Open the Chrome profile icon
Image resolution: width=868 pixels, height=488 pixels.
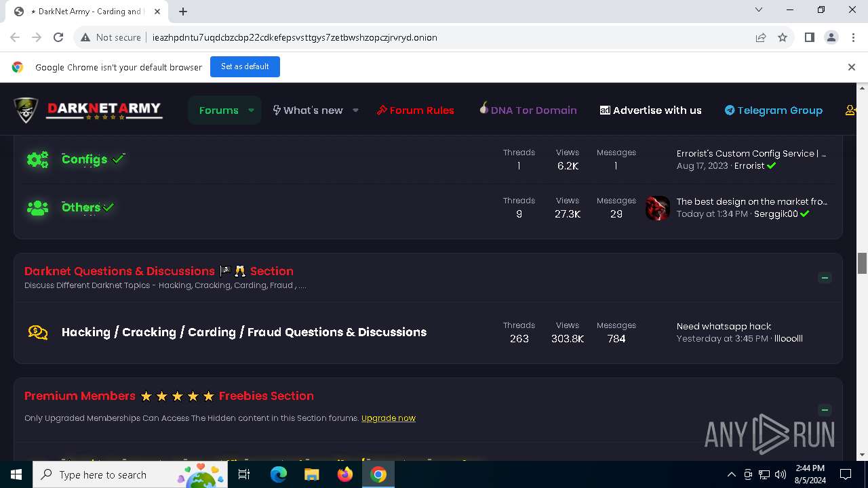click(x=831, y=37)
